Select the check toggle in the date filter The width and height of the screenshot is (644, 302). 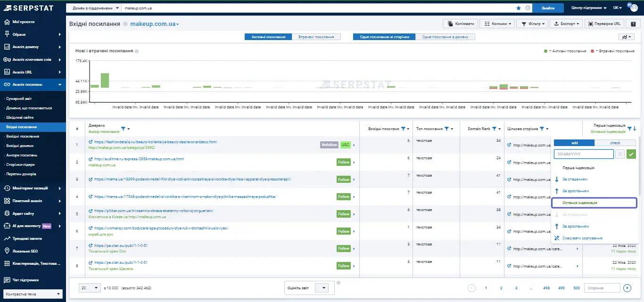click(x=615, y=143)
